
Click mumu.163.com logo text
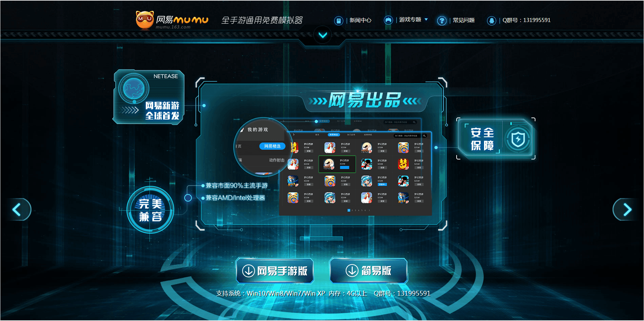click(173, 27)
